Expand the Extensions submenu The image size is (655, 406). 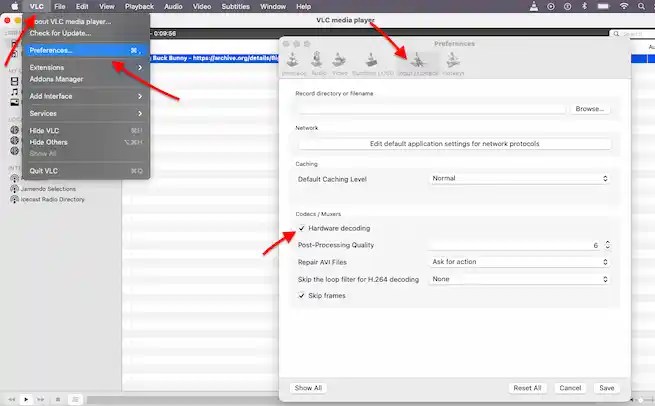[86, 67]
